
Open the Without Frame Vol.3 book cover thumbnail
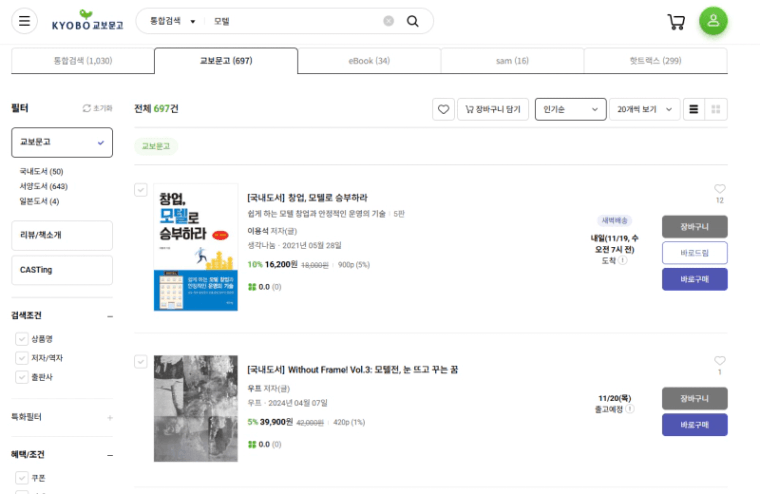pos(196,408)
